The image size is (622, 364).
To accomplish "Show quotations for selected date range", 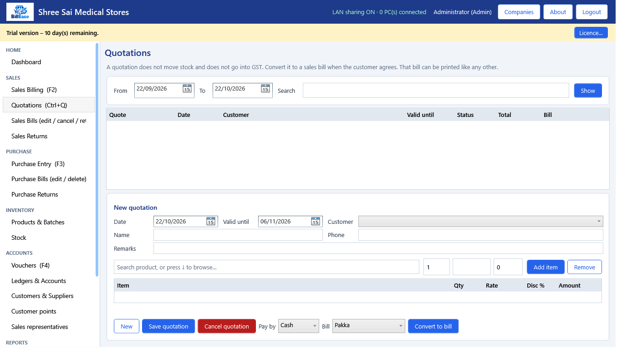I will pyautogui.click(x=588, y=91).
